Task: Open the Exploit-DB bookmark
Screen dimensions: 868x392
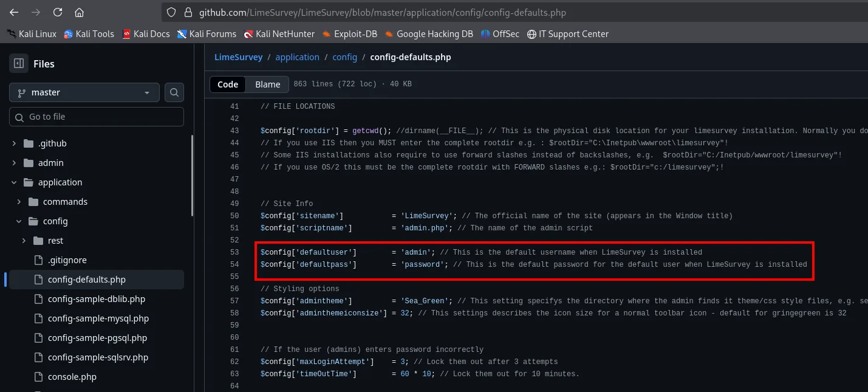Action: pos(349,34)
